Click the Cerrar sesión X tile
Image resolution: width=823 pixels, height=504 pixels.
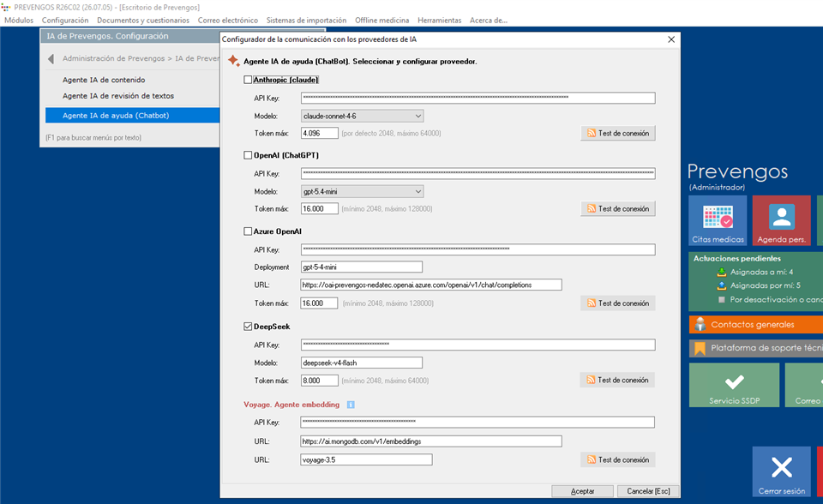click(782, 471)
